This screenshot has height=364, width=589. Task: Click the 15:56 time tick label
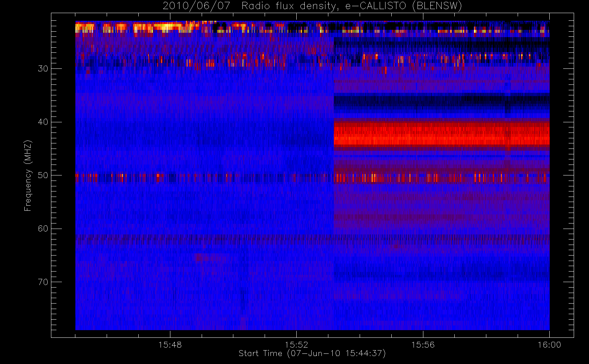click(423, 345)
